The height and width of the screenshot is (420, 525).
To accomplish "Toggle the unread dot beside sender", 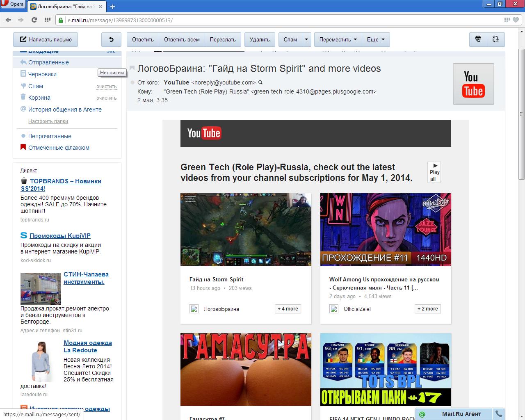I will [x=132, y=82].
